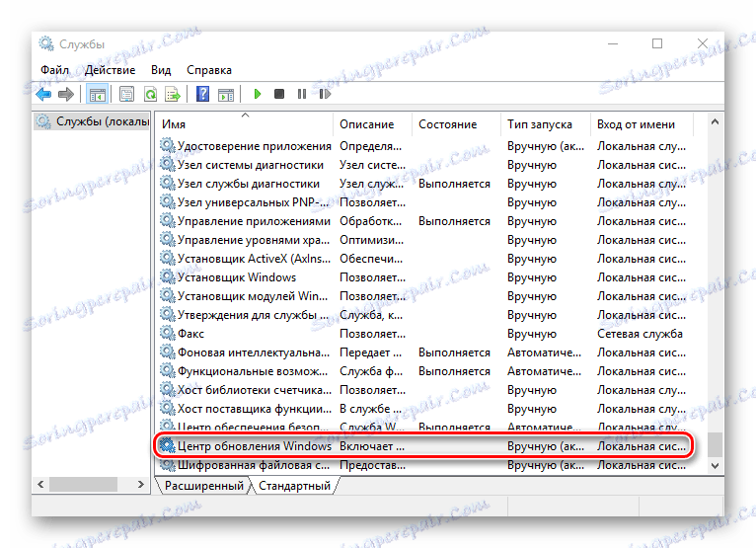Click the Forward arrow toolbar icon
Image resolution: width=756 pixels, height=548 pixels.
(66, 94)
